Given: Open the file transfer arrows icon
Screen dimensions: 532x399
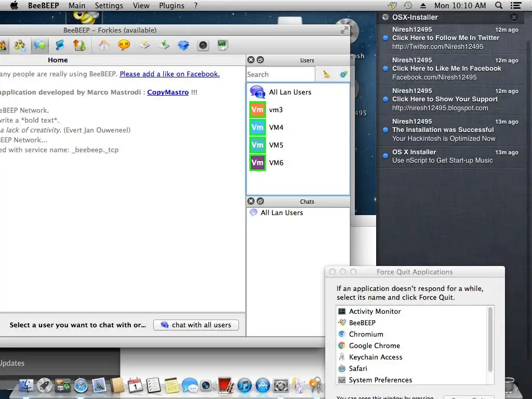Looking at the screenshot, I should [x=79, y=45].
